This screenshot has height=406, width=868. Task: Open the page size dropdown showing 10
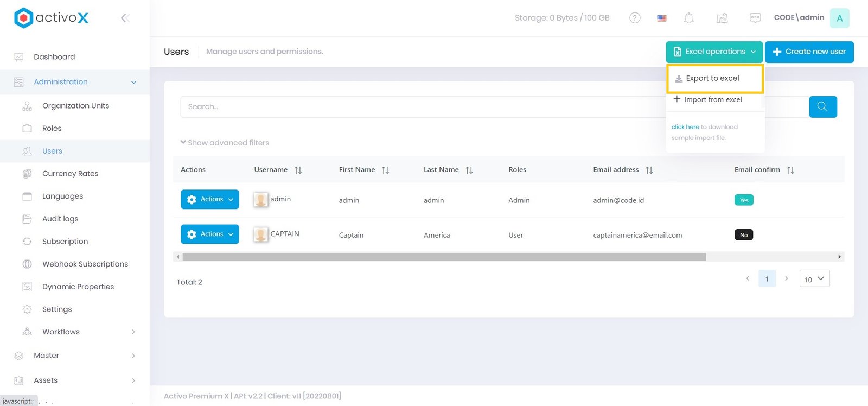pos(814,279)
